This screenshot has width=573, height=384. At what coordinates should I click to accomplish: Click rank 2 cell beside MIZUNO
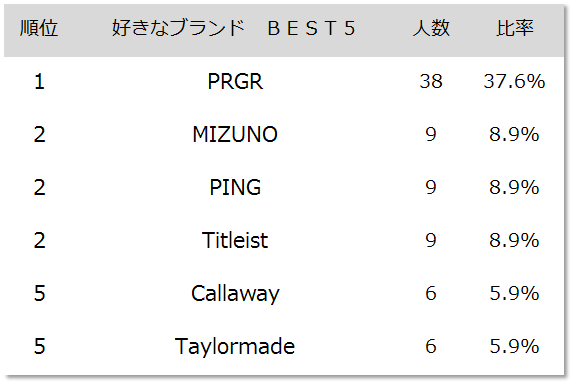(x=39, y=134)
